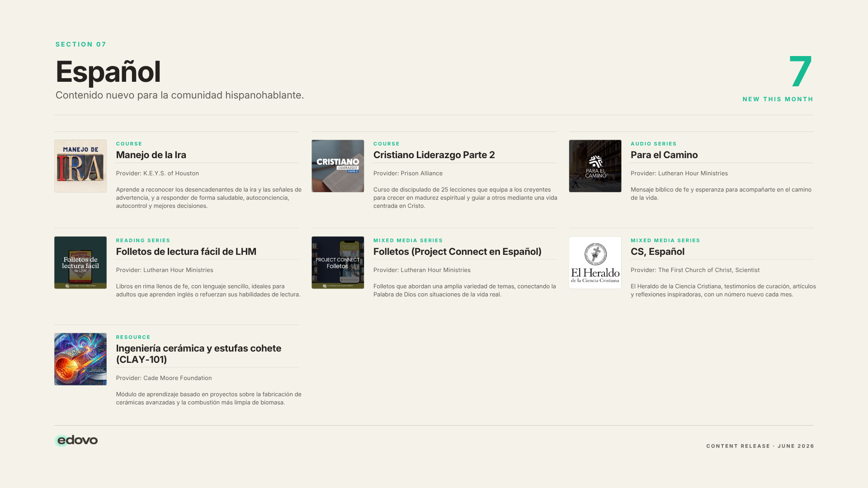Click the edovo logo in the footer
868x488 pixels.
[x=76, y=441]
